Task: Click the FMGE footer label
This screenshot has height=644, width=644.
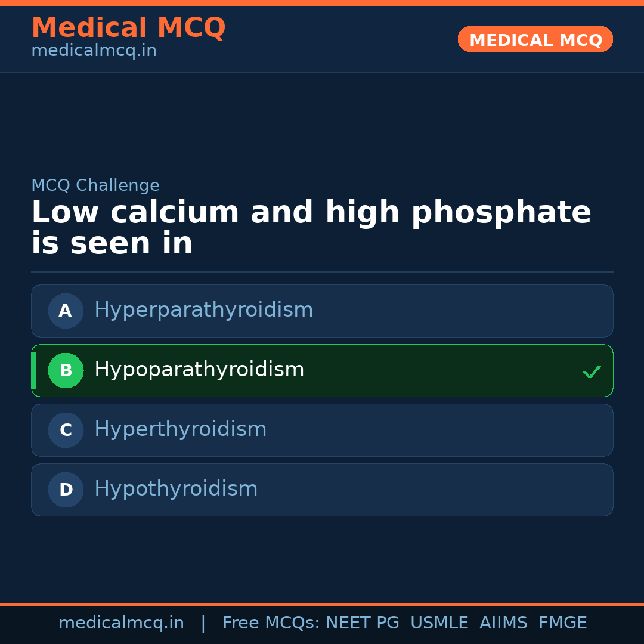Action: click(562, 623)
